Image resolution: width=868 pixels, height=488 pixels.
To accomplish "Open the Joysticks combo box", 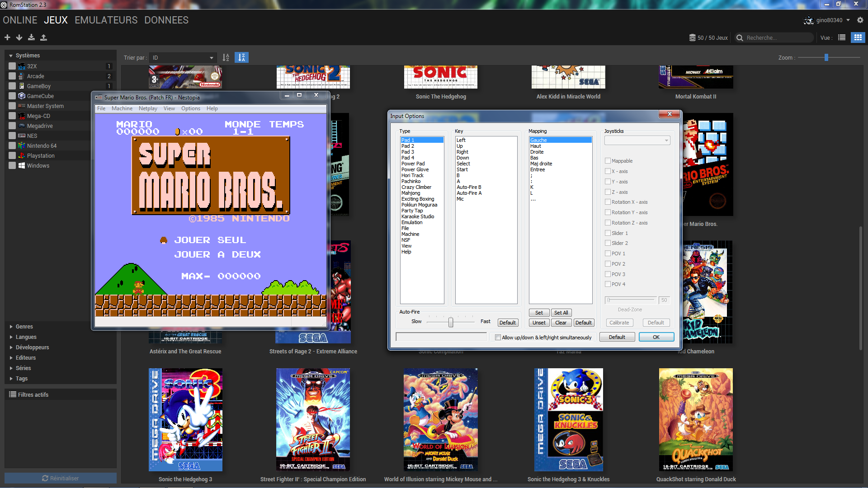I will 637,141.
